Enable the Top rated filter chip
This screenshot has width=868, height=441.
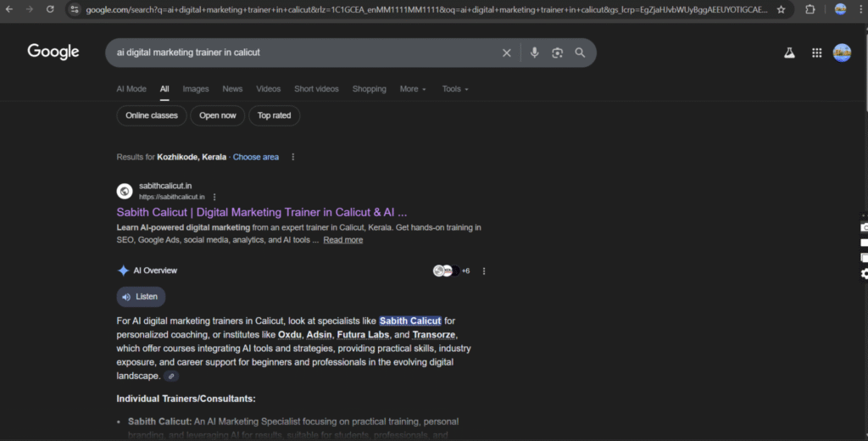(274, 115)
